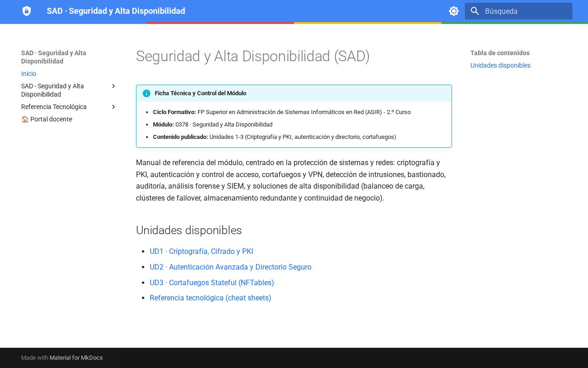Click the Ficha Técnica y Control del Módulo title
The image size is (588, 368).
point(200,93)
